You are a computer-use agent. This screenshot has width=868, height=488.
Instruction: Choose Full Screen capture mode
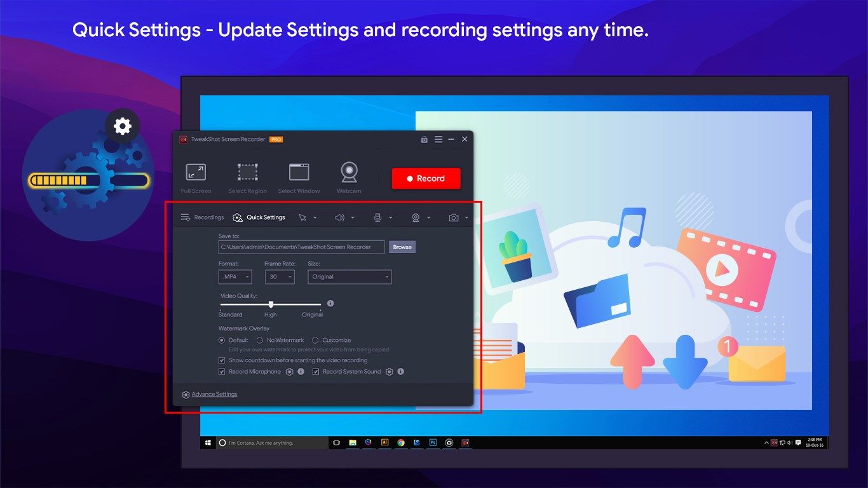coord(196,178)
